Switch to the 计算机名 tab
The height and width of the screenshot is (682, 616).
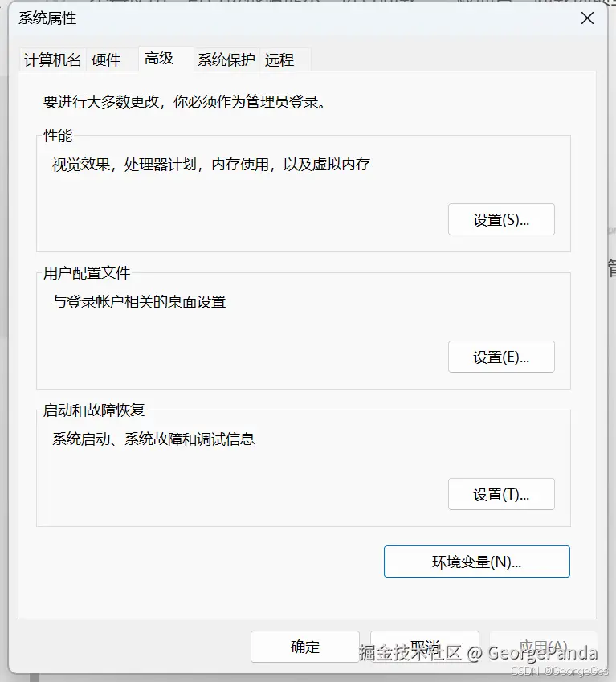[51, 59]
